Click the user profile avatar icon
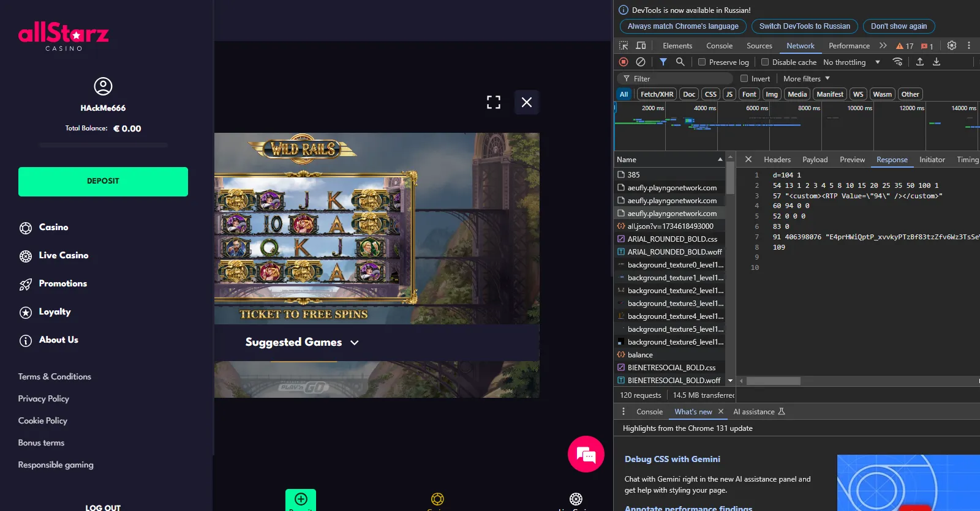The image size is (980, 511). [103, 86]
